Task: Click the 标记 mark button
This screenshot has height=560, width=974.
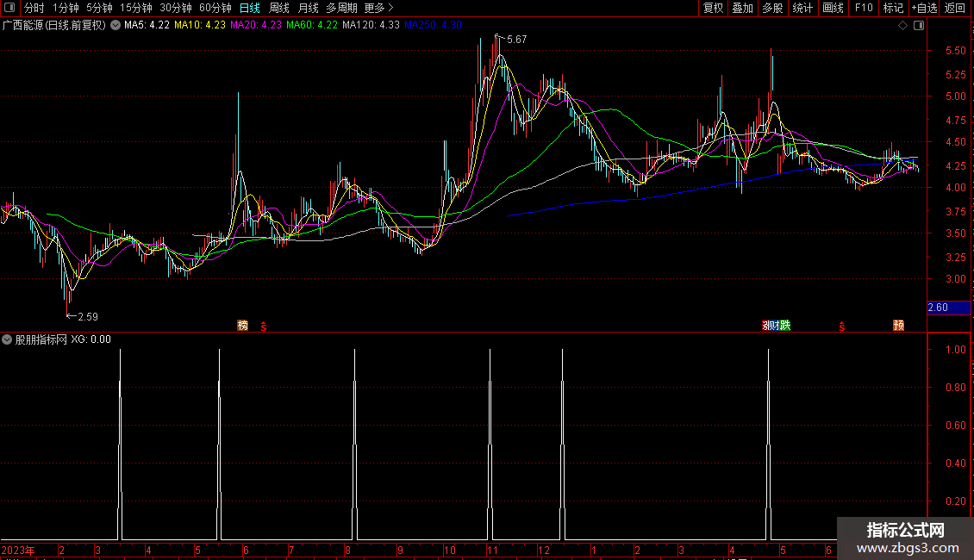Action: click(893, 8)
